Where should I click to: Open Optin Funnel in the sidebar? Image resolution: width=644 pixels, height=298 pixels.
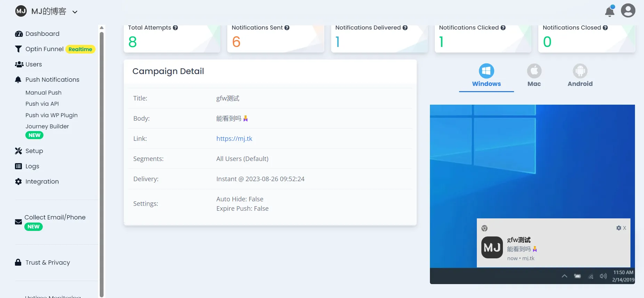pos(44,49)
